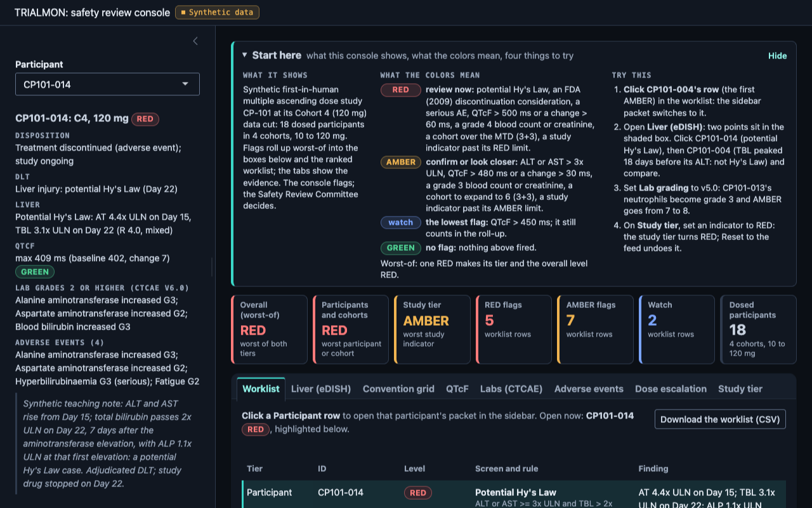Open the Participant dropdown showing CP101-014
Image resolution: width=812 pixels, height=508 pixels.
tap(107, 84)
